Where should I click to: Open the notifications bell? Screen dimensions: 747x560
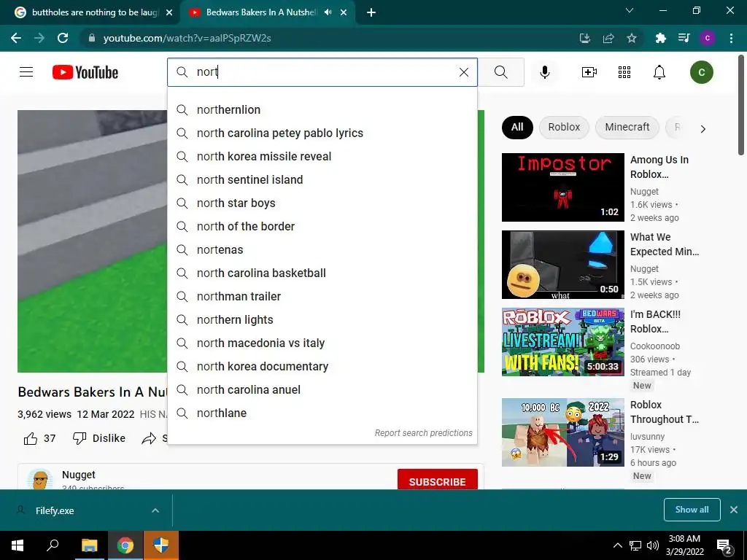[x=659, y=72]
